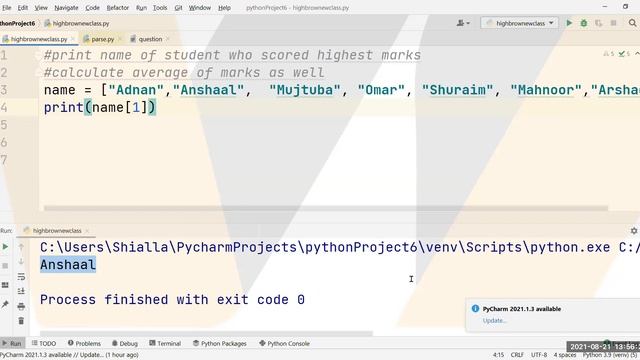Close the highbrownewclass.py editor tab
This screenshot has width=640, height=360.
click(x=73, y=39)
